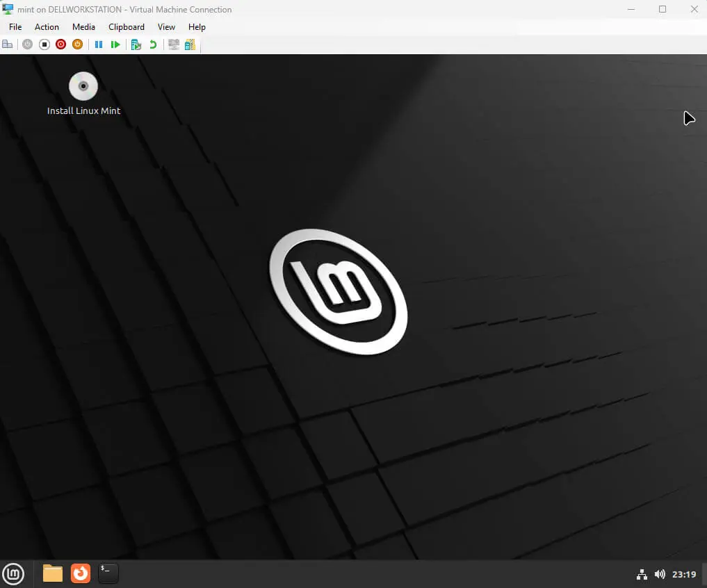The width and height of the screenshot is (707, 588).
Task: Click the greyed-out Start VM icon
Action: point(28,44)
